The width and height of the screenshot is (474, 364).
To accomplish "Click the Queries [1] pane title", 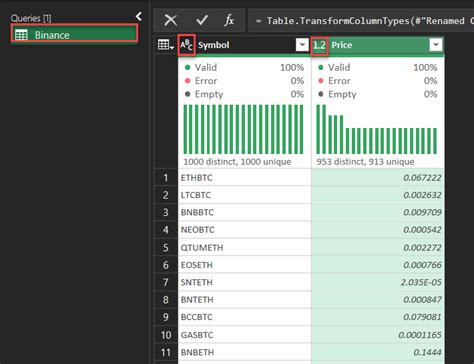I will (x=31, y=18).
